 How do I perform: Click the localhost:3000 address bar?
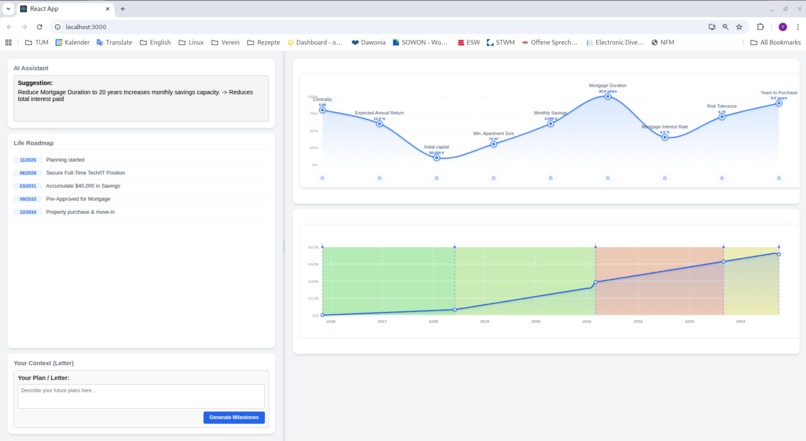(x=380, y=27)
